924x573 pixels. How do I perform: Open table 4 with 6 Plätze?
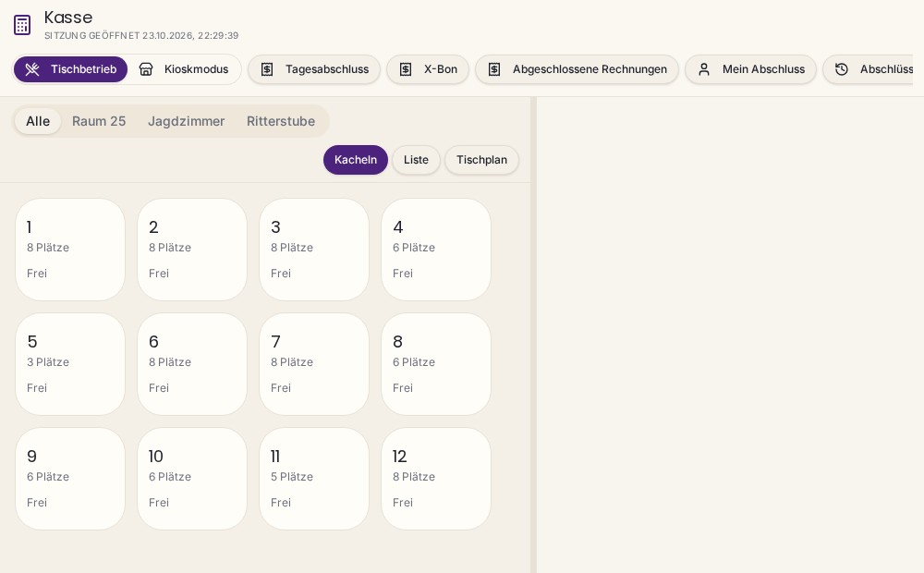[436, 250]
